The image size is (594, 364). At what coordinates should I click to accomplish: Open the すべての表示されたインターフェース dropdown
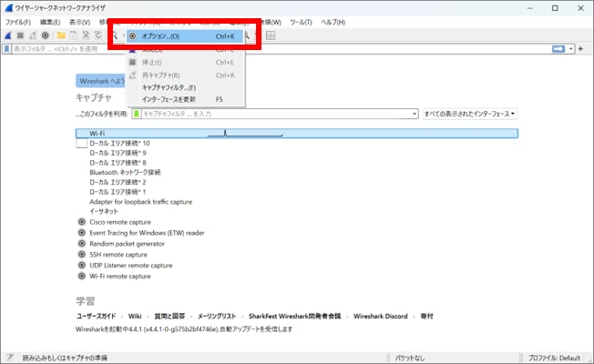[470, 114]
